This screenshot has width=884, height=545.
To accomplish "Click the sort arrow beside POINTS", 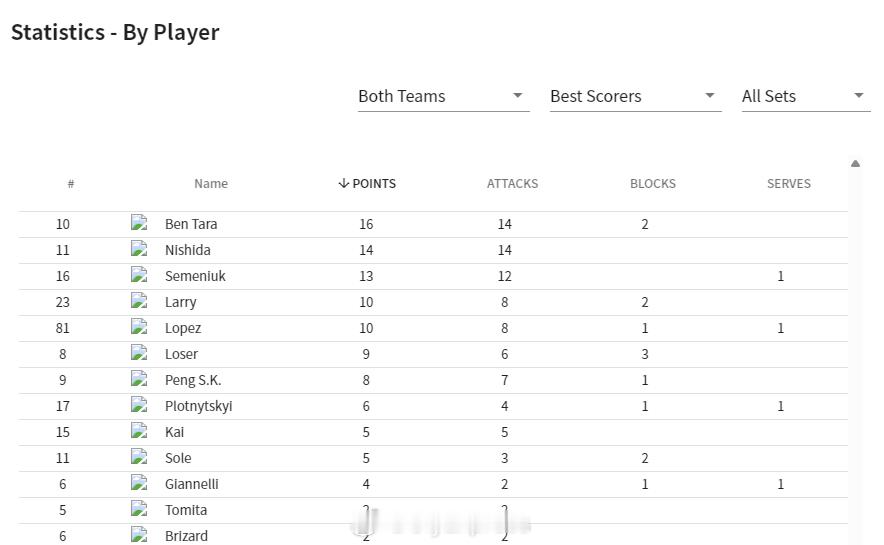I will (343, 183).
